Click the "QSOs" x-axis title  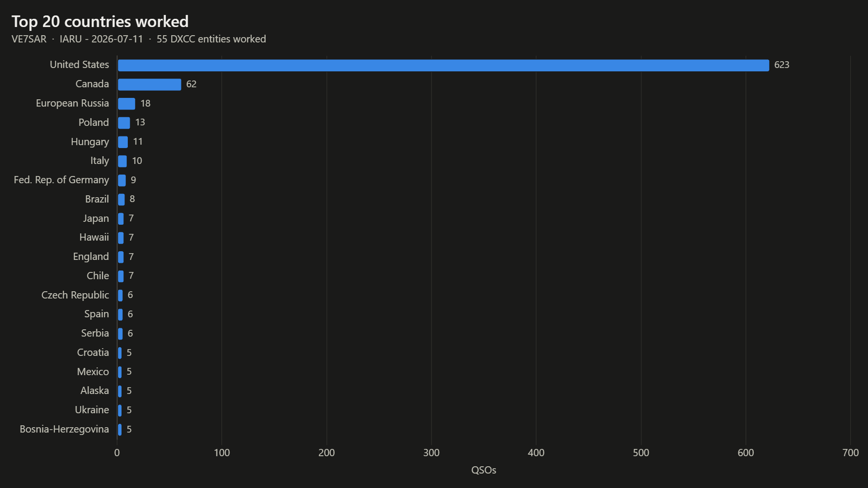(x=484, y=470)
